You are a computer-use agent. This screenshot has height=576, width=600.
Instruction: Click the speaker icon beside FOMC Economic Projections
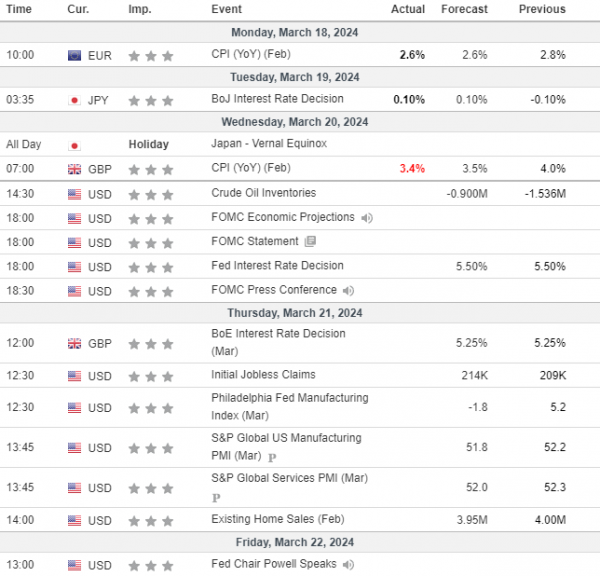click(x=367, y=218)
